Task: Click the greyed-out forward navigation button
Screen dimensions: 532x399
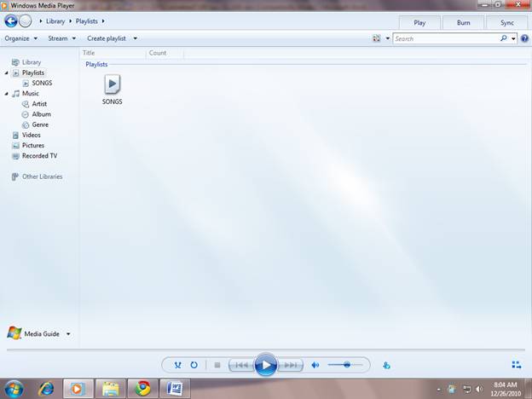Action: click(25, 21)
